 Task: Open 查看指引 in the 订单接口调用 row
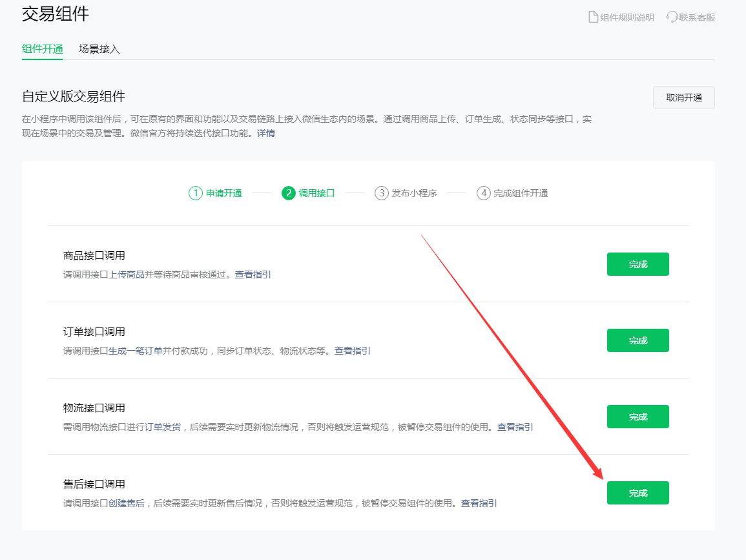click(352, 351)
